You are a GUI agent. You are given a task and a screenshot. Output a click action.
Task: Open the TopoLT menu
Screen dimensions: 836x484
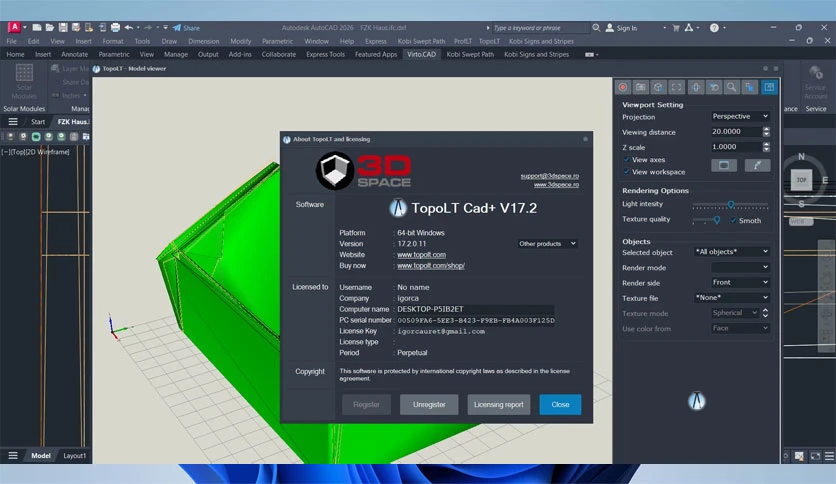tap(489, 41)
